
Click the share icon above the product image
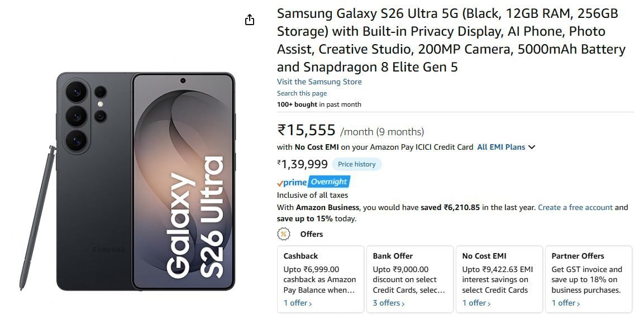coord(250,20)
